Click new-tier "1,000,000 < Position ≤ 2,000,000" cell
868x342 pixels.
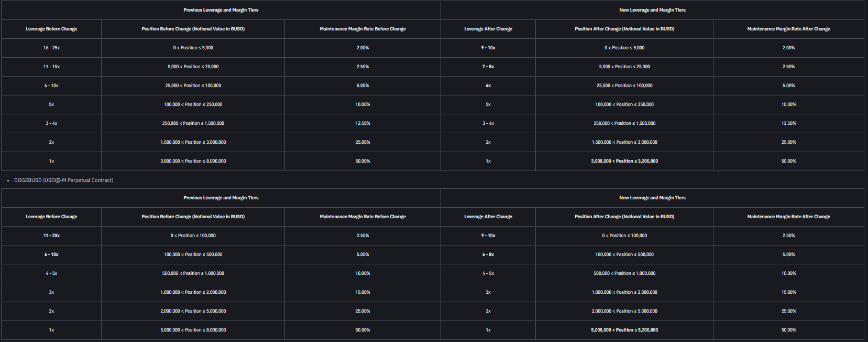click(x=624, y=292)
